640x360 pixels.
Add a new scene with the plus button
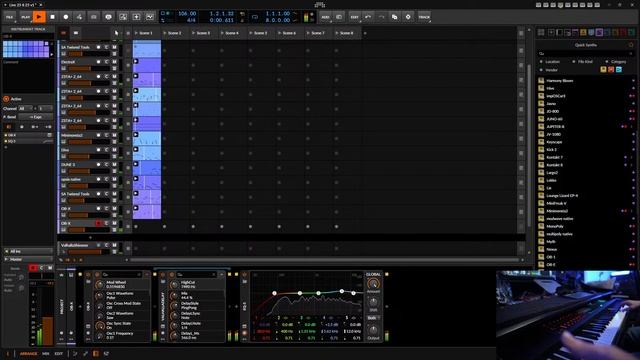tap(365, 33)
